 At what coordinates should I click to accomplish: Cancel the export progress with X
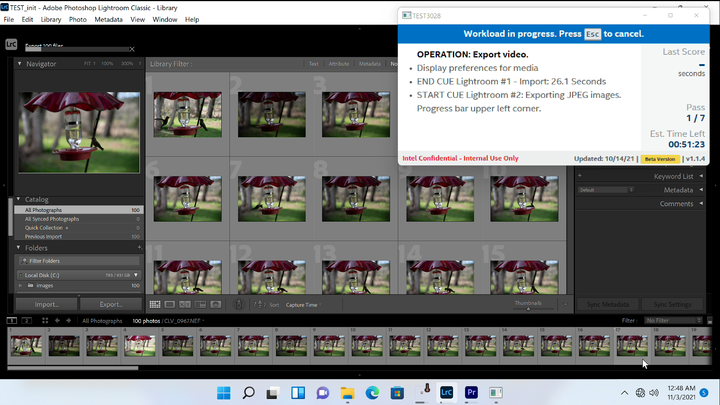(x=132, y=49)
